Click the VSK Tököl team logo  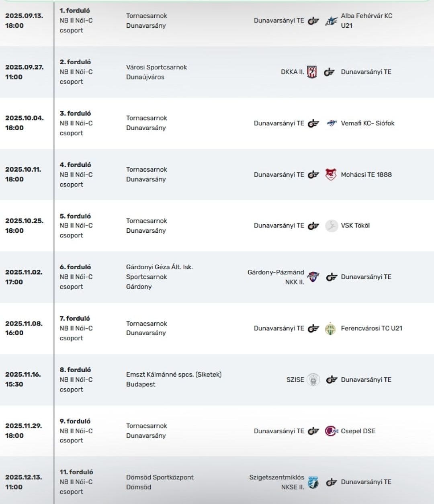pyautogui.click(x=331, y=226)
